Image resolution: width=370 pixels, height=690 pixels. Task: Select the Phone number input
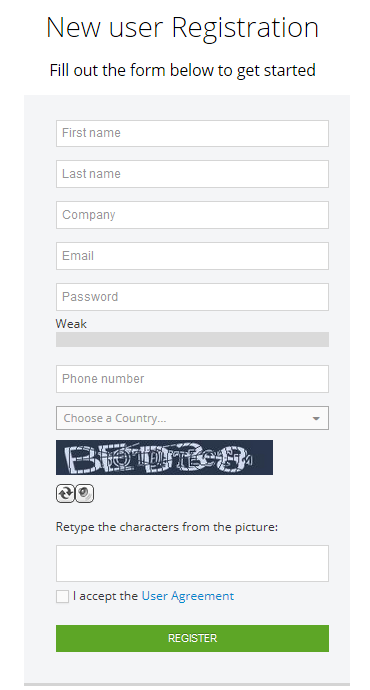(x=192, y=379)
